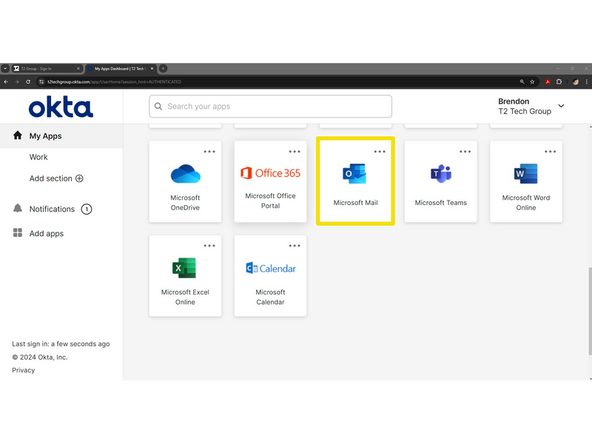Close the My Apps Dashboard tab
592x444 pixels.
coord(152,68)
